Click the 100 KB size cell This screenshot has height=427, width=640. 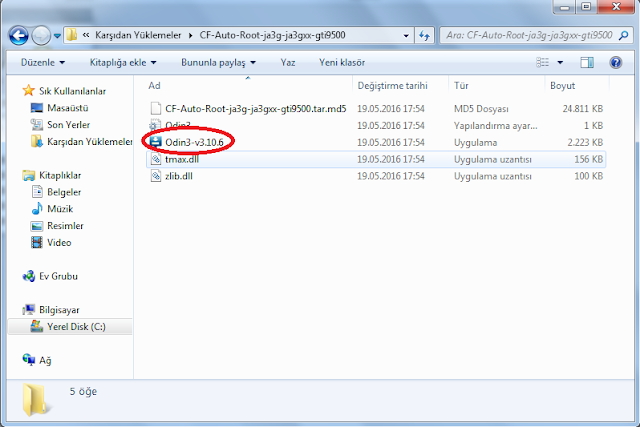pos(589,176)
